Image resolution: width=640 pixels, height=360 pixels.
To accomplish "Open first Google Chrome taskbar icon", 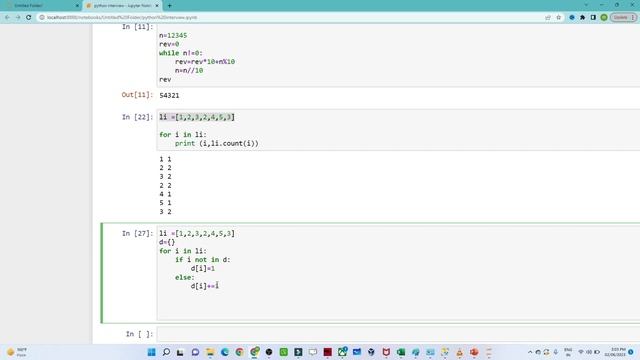I will click(x=239, y=352).
